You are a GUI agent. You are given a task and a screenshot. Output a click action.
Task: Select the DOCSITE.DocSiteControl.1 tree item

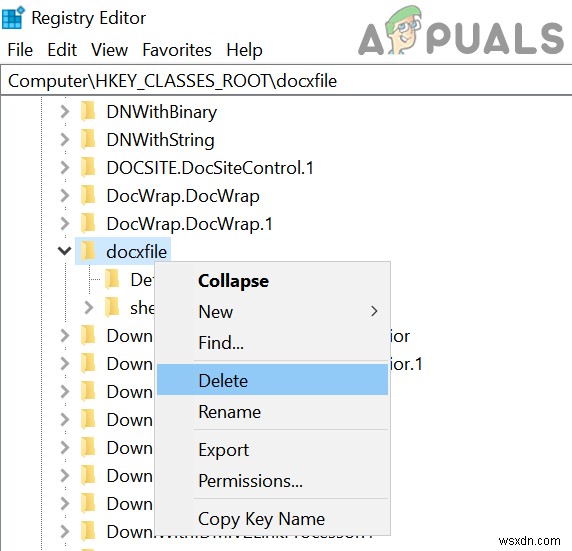click(x=210, y=168)
